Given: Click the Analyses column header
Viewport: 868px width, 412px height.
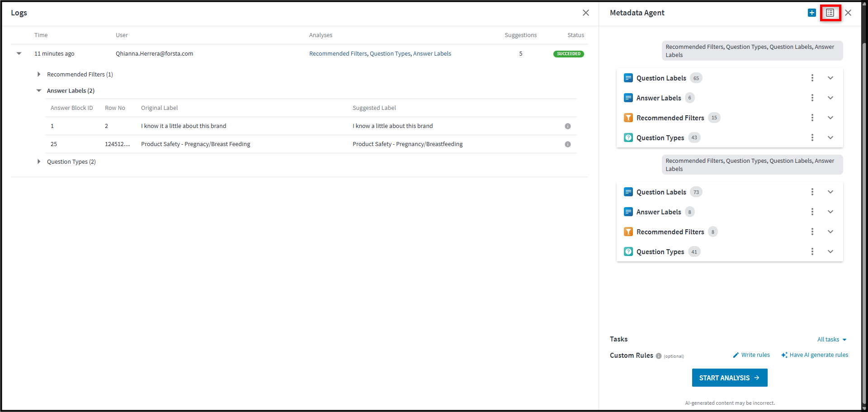Looking at the screenshot, I should click(x=321, y=35).
